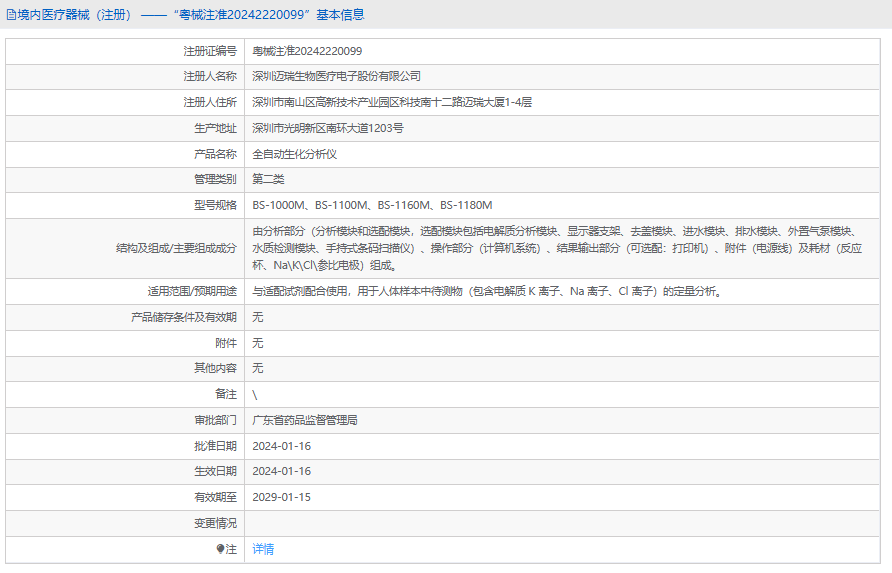Click the 生效日期 label
The width and height of the screenshot is (892, 573).
pos(215,471)
